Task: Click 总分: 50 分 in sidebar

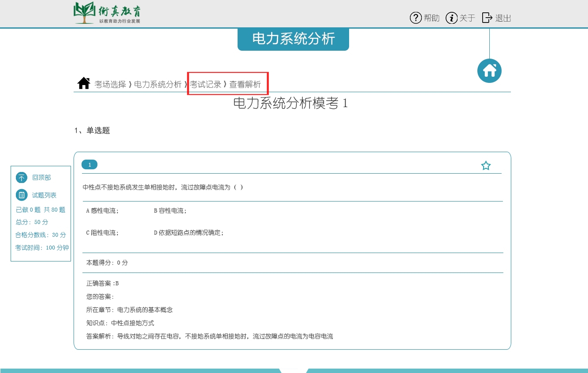Action: tap(32, 222)
